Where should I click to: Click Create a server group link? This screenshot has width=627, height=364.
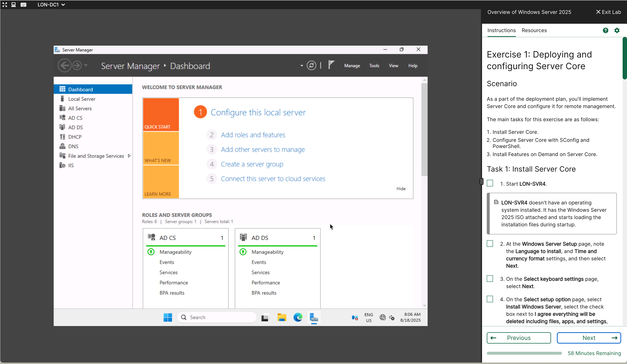click(252, 164)
